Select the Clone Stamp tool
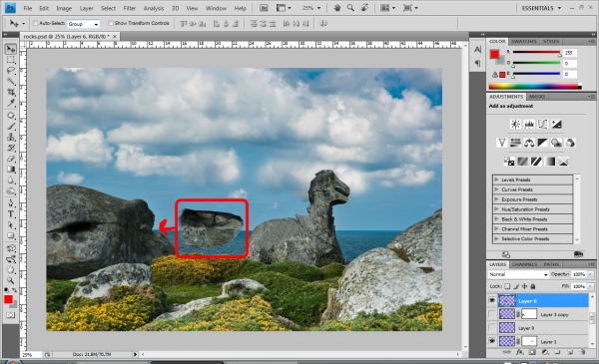599x364 pixels. 11,137
